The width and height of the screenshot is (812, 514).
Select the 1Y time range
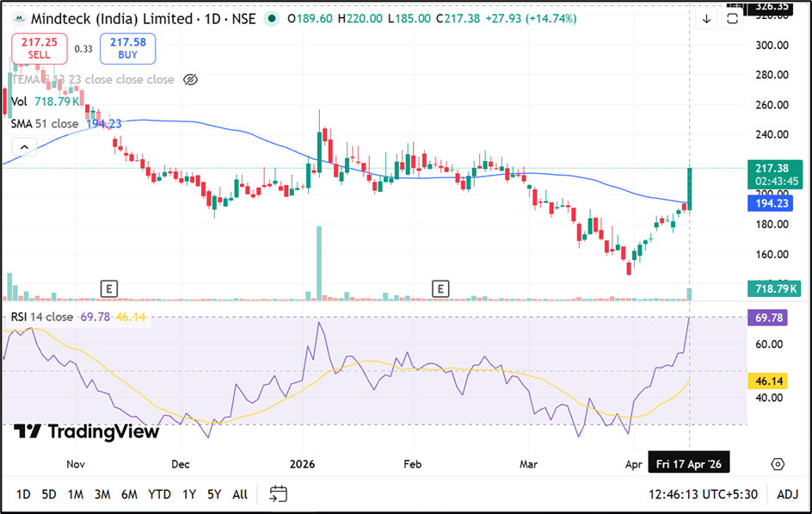coord(189,494)
